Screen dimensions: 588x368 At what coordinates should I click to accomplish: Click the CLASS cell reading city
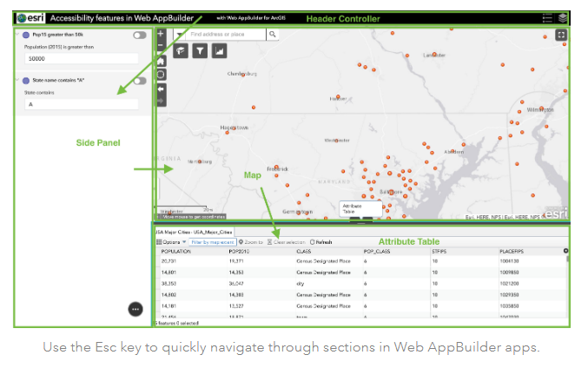click(x=300, y=284)
